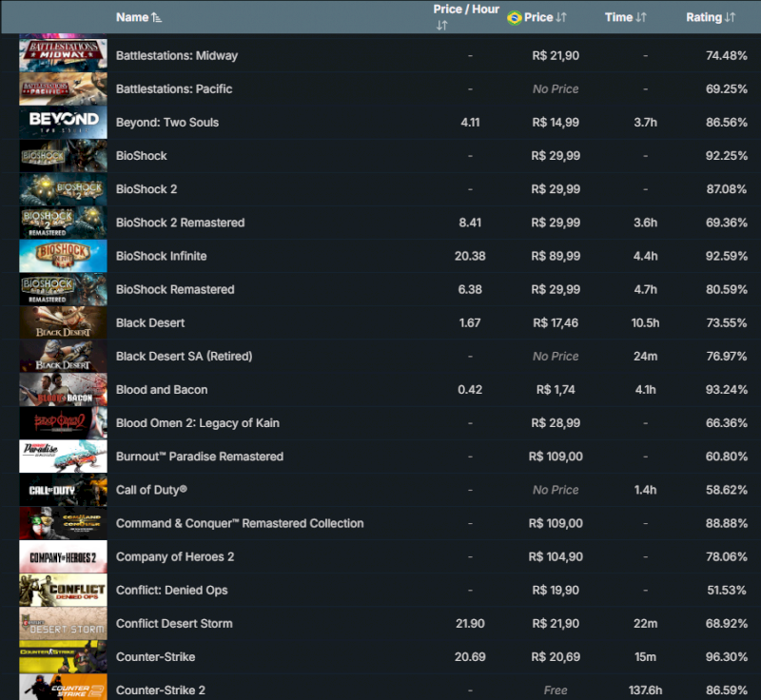Click the sort arrow icon beside Name

tap(157, 17)
